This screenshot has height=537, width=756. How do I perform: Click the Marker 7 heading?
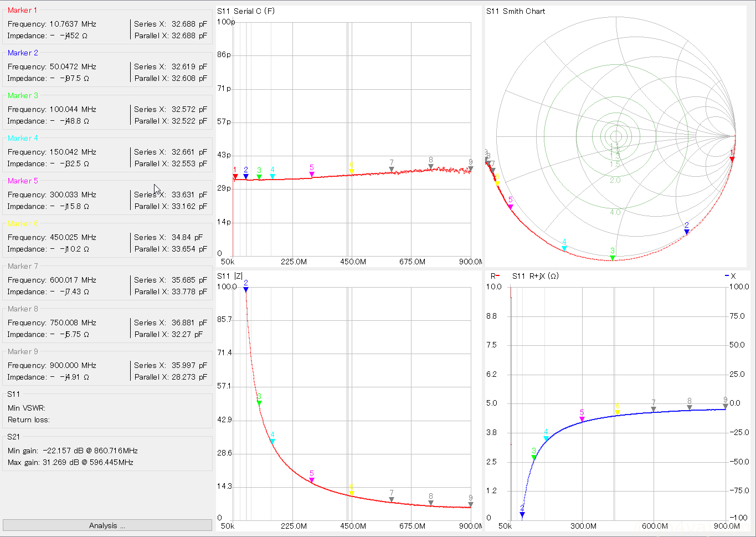pos(23,266)
